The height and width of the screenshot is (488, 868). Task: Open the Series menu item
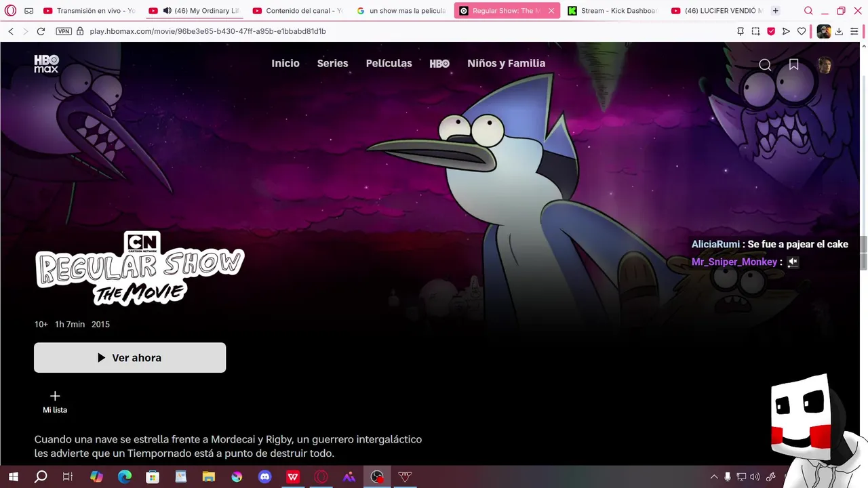(332, 63)
